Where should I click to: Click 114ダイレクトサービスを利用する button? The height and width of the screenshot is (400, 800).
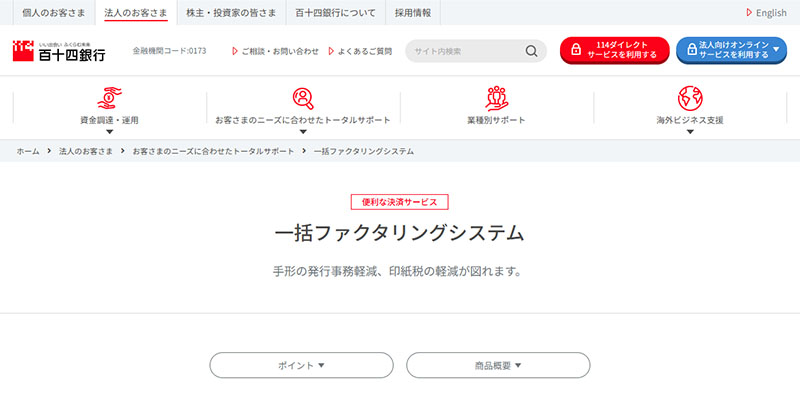[614, 50]
